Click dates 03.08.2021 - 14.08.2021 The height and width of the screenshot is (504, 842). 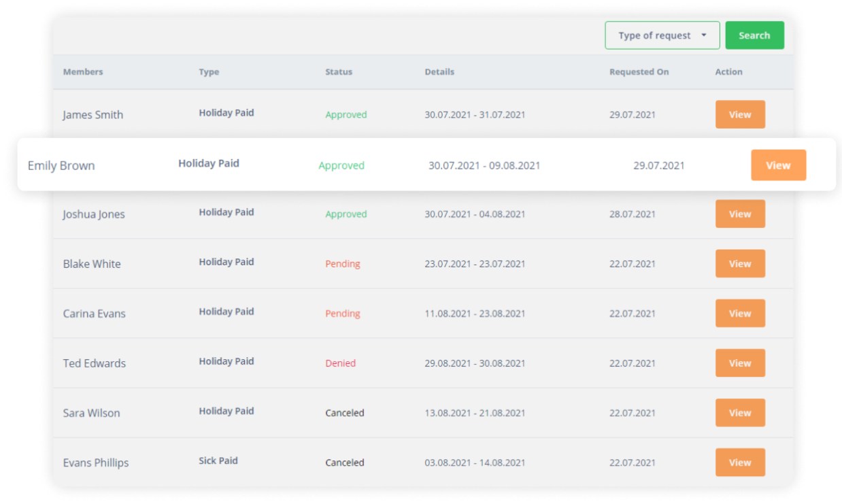(475, 462)
